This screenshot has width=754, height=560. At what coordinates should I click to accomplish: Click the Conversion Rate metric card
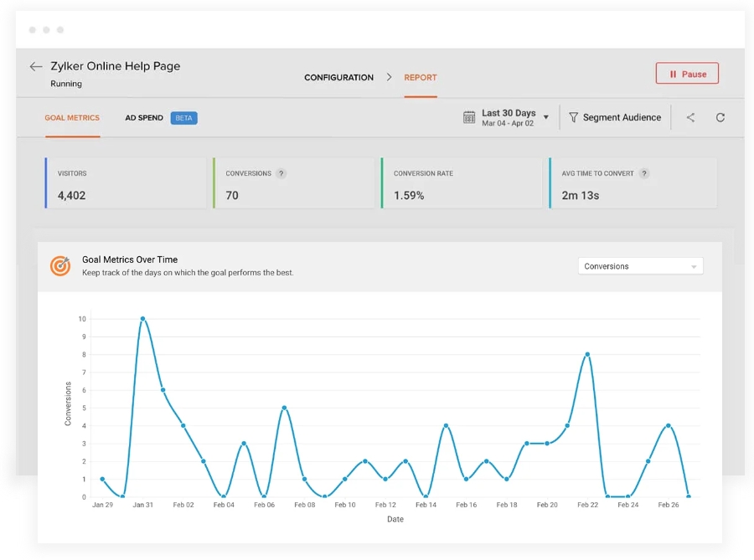click(x=461, y=183)
